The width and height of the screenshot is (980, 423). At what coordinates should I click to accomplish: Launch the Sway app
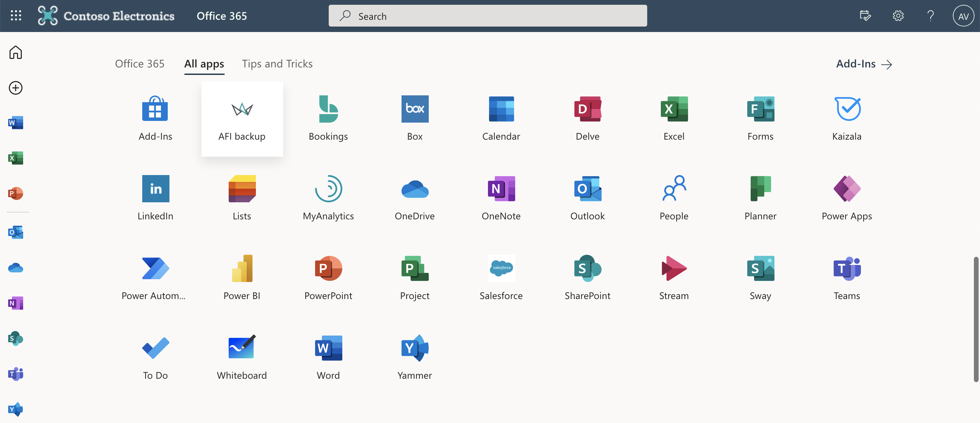760,278
